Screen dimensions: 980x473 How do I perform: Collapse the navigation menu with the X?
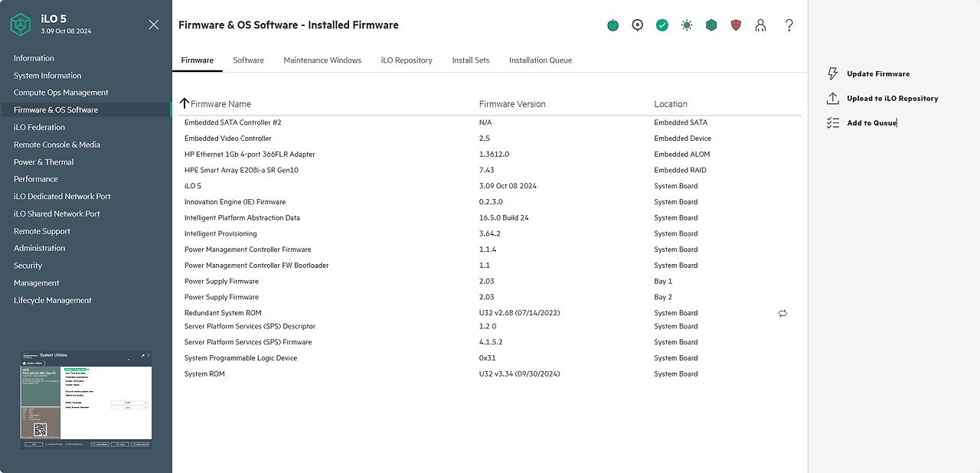(153, 24)
